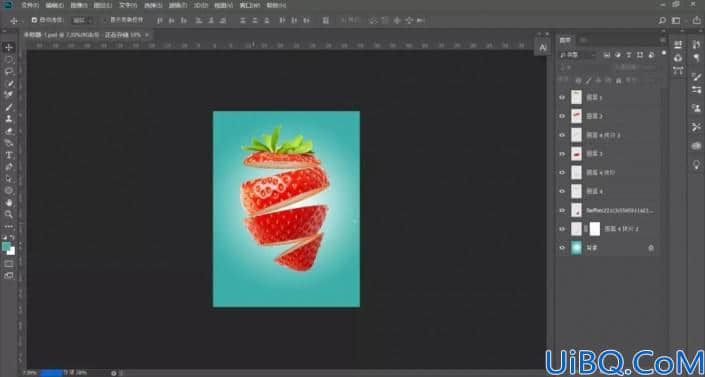Toggle the layer filtering on/off switch

click(x=664, y=53)
